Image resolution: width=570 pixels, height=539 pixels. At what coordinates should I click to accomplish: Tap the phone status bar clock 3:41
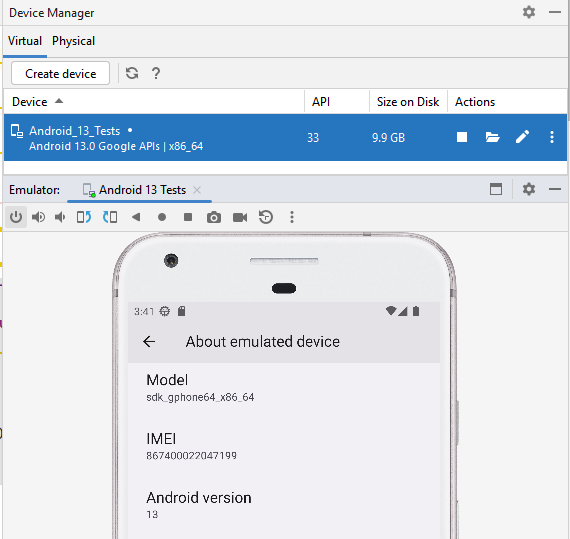144,311
